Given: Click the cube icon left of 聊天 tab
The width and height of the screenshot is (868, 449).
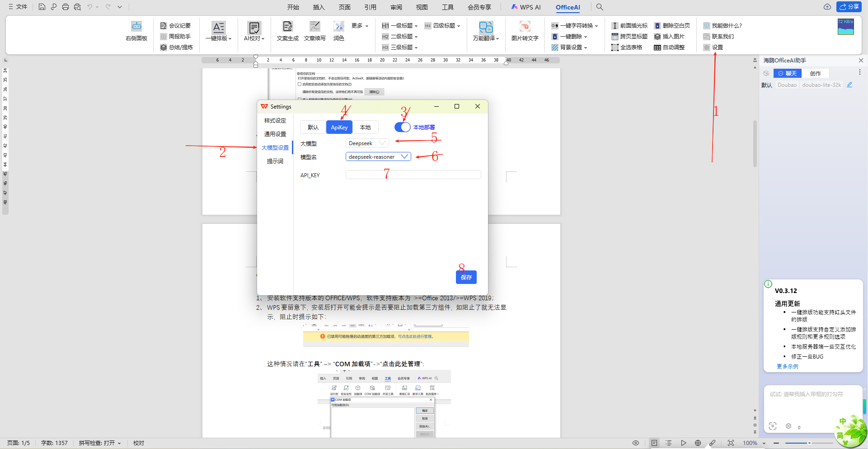Looking at the screenshot, I should coord(766,73).
